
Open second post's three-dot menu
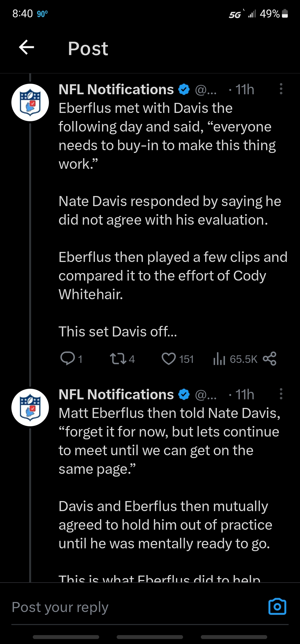pos(281,394)
